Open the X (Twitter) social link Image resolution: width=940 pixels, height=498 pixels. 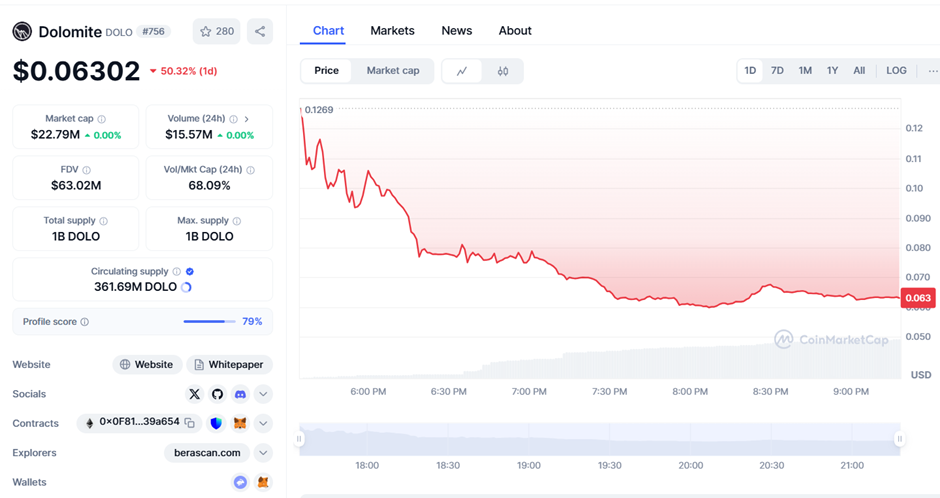coord(194,394)
